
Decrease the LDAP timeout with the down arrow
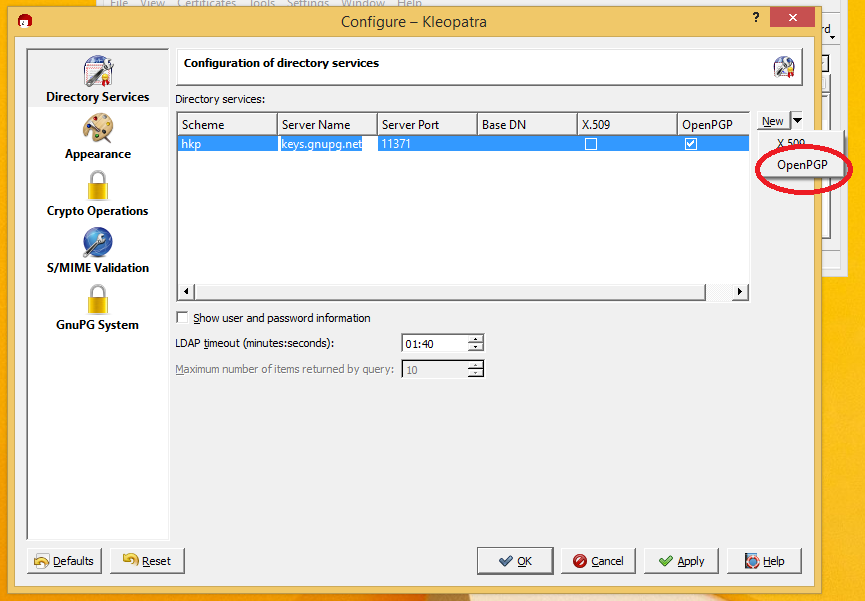476,348
